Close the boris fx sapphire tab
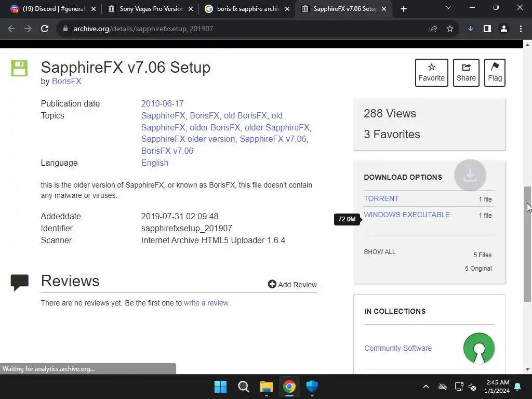This screenshot has height=399, width=532. pos(287,9)
